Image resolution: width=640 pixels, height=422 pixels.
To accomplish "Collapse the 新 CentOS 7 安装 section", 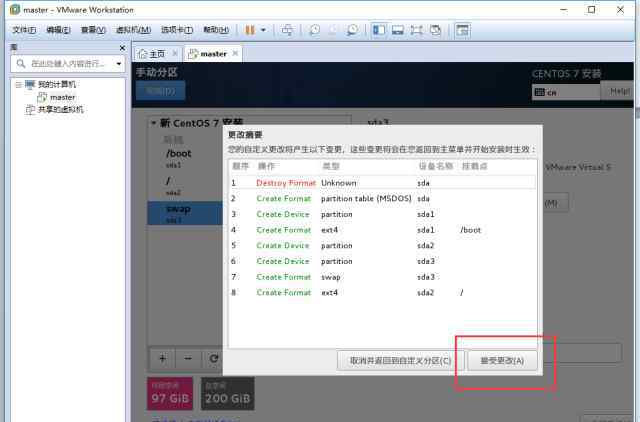I will point(153,123).
